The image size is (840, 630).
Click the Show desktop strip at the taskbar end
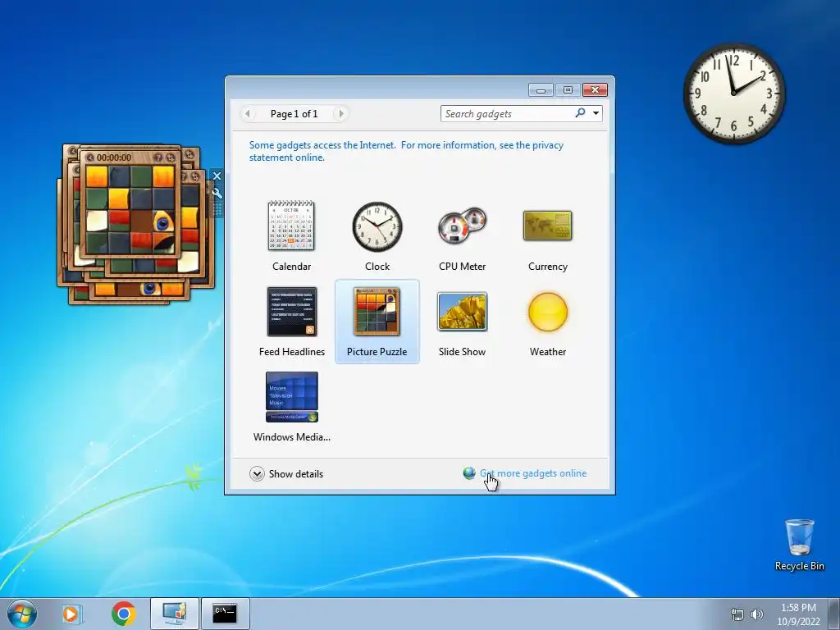point(835,614)
